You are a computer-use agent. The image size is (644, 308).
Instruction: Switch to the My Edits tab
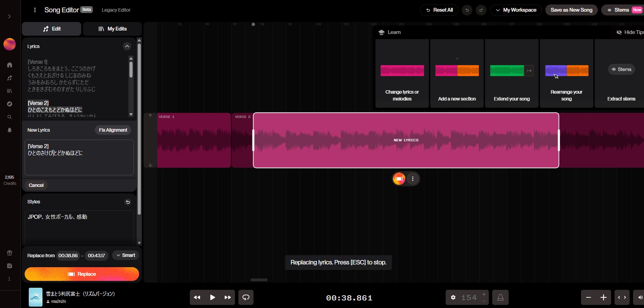click(112, 29)
